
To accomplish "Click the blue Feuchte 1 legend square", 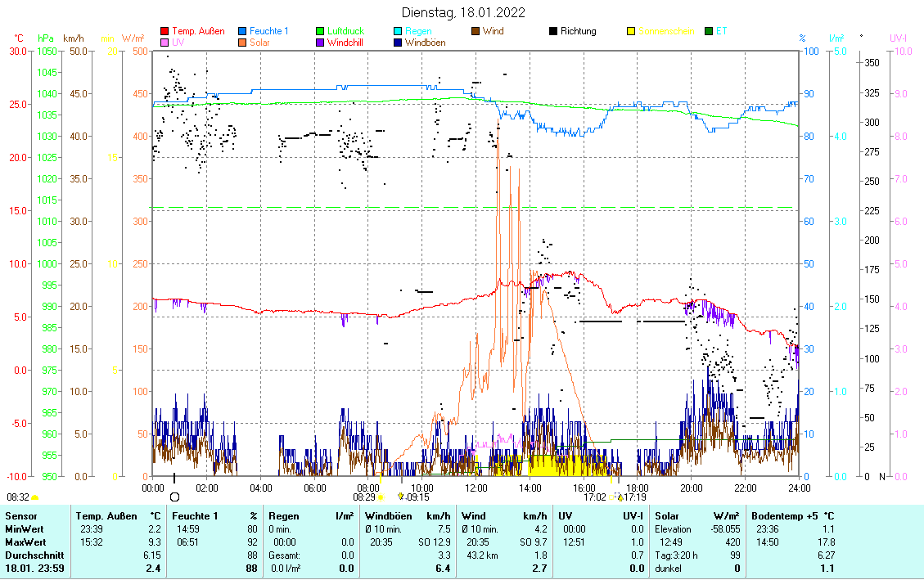I will [x=243, y=32].
